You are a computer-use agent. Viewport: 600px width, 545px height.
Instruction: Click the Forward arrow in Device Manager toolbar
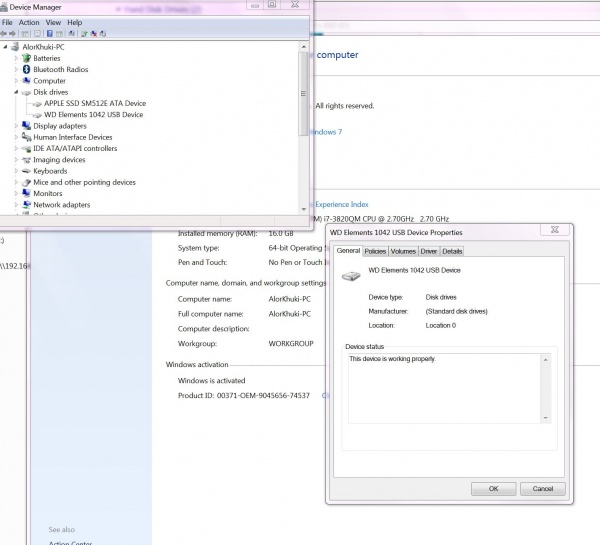click(12, 34)
